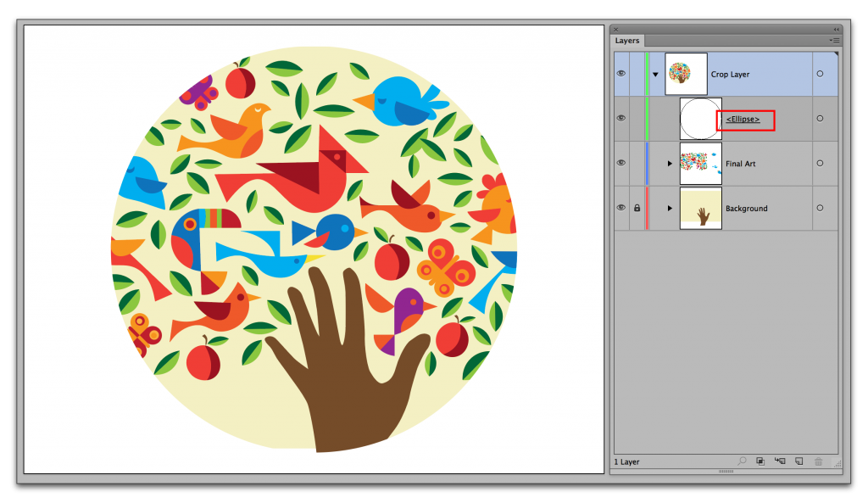The height and width of the screenshot is (503, 868).
Task: Toggle visibility of the Final Art layer
Action: [621, 163]
